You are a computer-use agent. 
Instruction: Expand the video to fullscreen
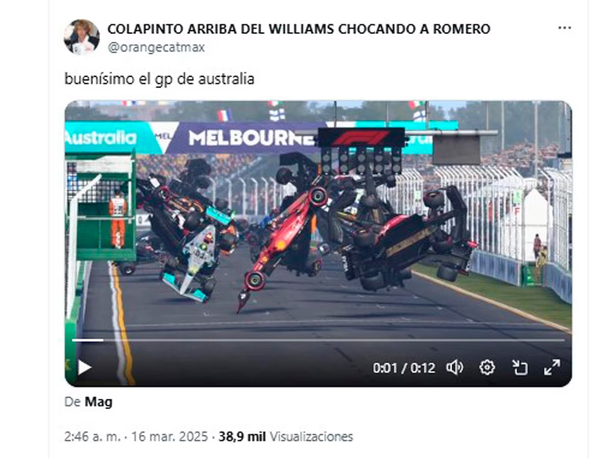[552, 367]
